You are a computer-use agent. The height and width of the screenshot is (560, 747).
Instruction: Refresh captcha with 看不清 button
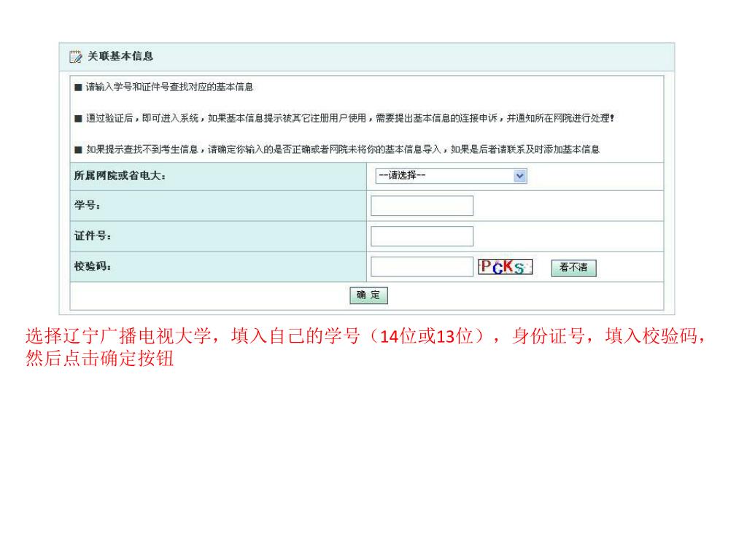[573, 268]
